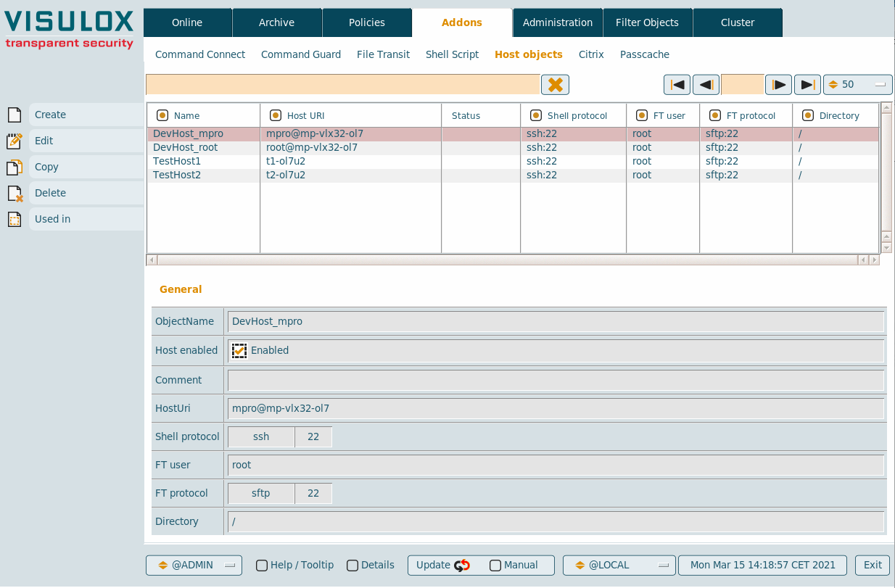Image resolution: width=895 pixels, height=588 pixels.
Task: Open the page size 50 dropdown
Action: click(857, 85)
